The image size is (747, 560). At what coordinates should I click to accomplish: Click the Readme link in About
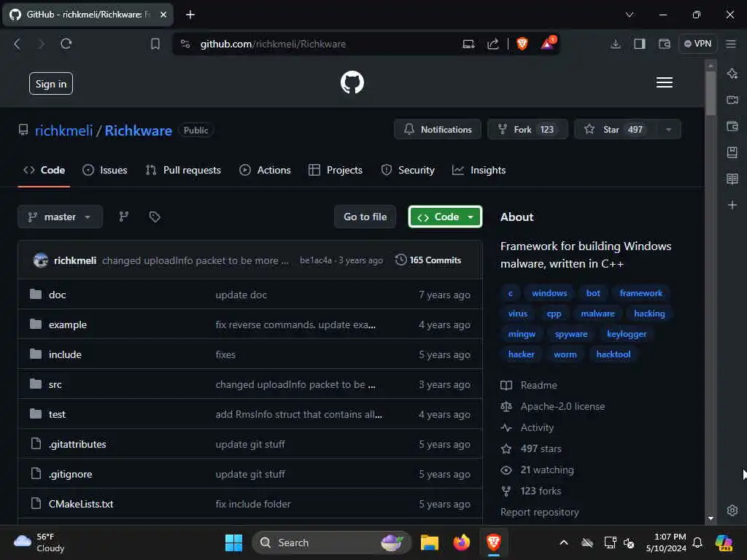point(538,385)
